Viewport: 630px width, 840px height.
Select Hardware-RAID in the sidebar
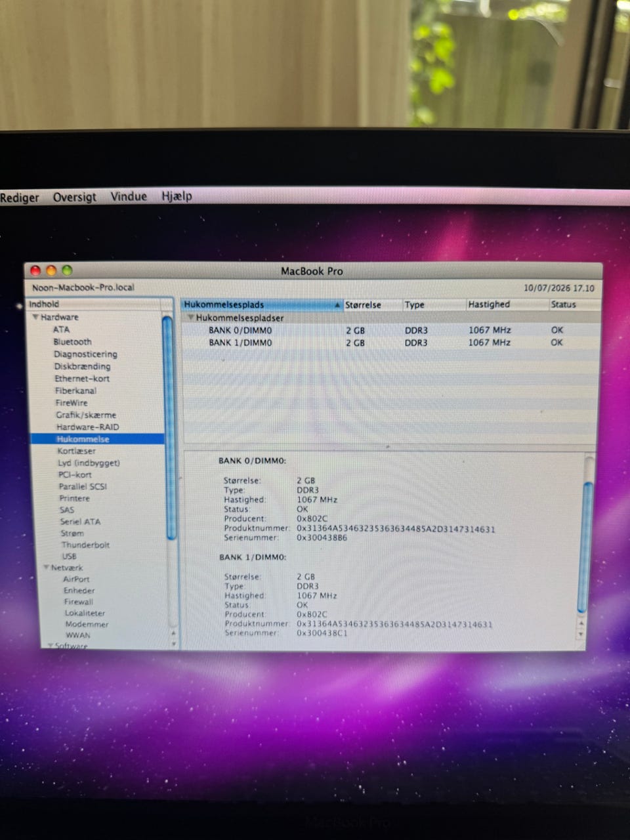88,427
